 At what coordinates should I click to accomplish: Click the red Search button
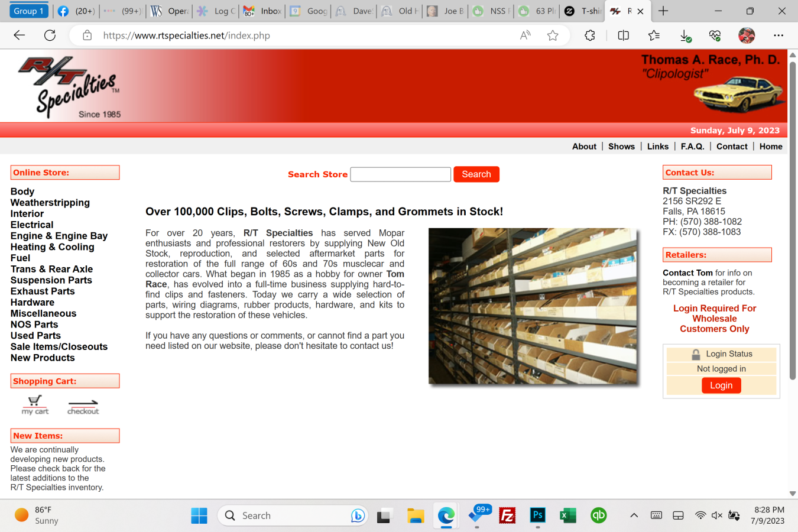pos(476,174)
